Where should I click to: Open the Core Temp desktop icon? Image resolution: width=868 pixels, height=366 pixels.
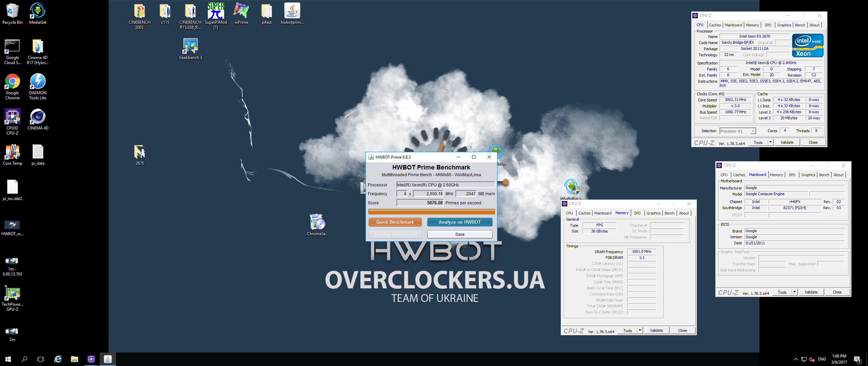[x=12, y=155]
